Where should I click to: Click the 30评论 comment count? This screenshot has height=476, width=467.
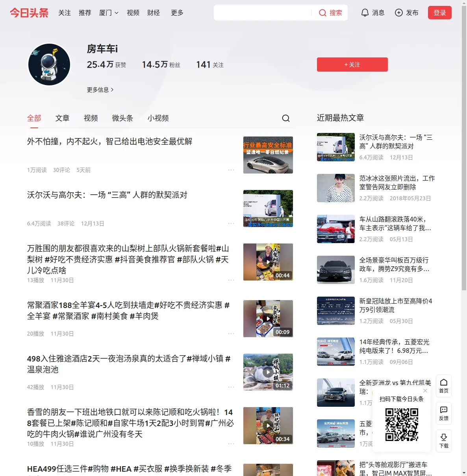62,170
